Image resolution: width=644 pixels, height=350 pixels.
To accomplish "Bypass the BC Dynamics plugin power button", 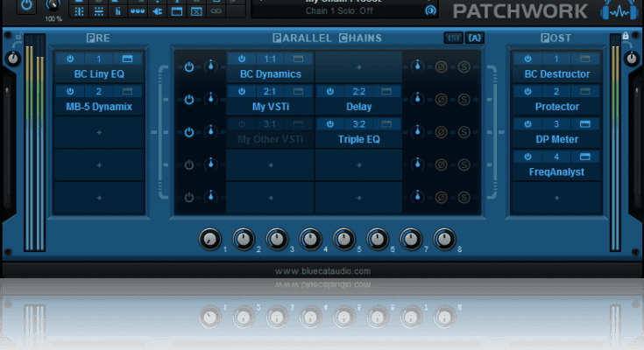I will click(x=244, y=59).
